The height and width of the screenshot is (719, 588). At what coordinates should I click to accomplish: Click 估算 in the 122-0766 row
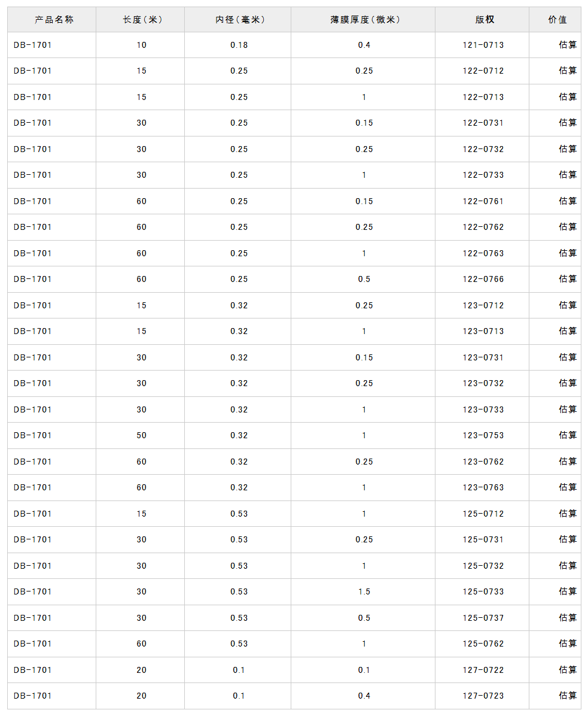click(x=567, y=279)
